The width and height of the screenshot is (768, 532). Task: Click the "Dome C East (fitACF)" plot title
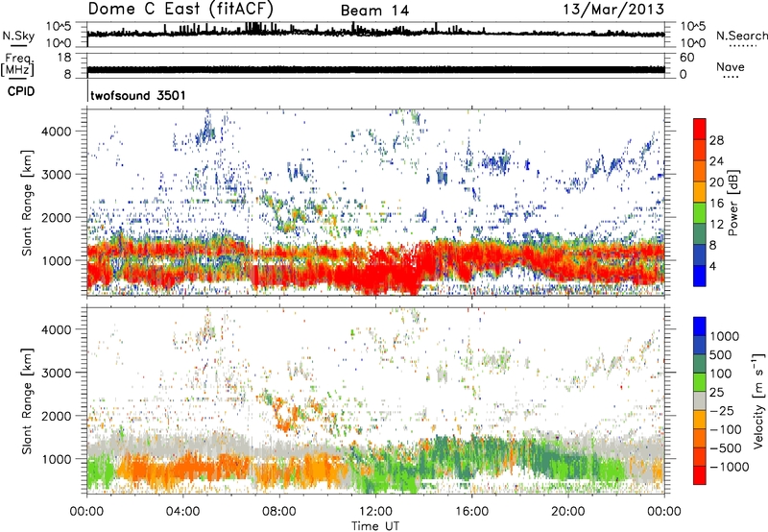180,9
